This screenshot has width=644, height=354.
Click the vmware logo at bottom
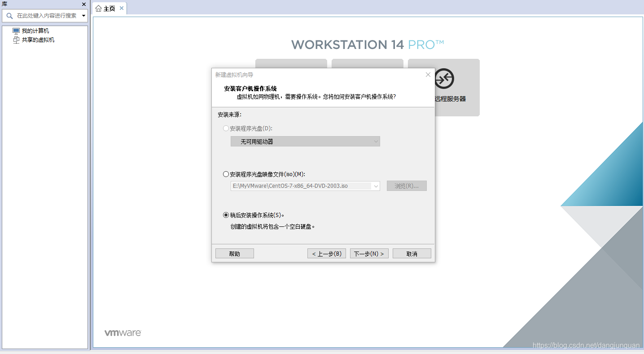(123, 333)
